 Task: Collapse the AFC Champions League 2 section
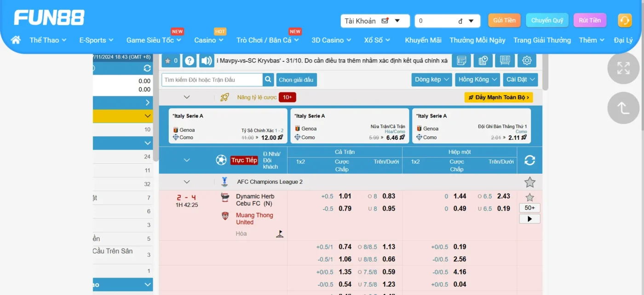[187, 182]
